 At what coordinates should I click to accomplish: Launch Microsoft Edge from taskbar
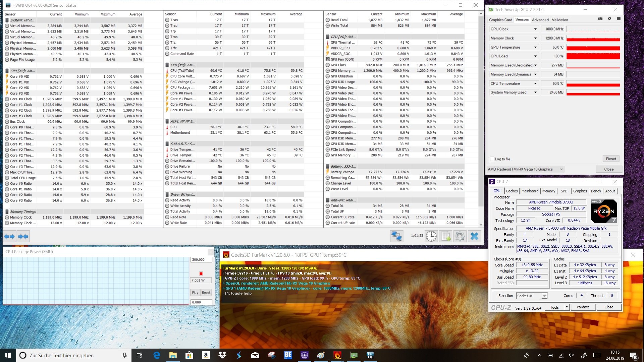tap(157, 355)
